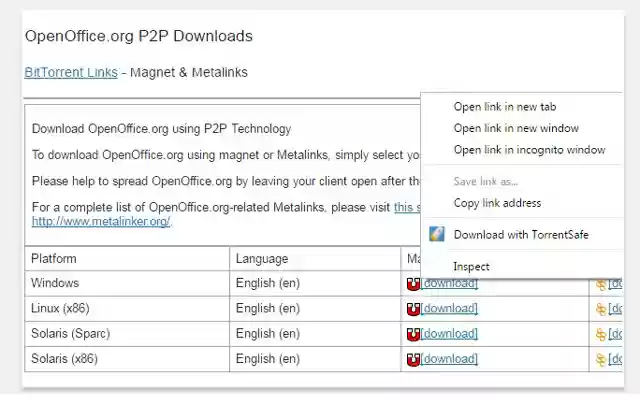Click the 'Platform' column header
Viewport: 640px width, 400px height.
(54, 258)
